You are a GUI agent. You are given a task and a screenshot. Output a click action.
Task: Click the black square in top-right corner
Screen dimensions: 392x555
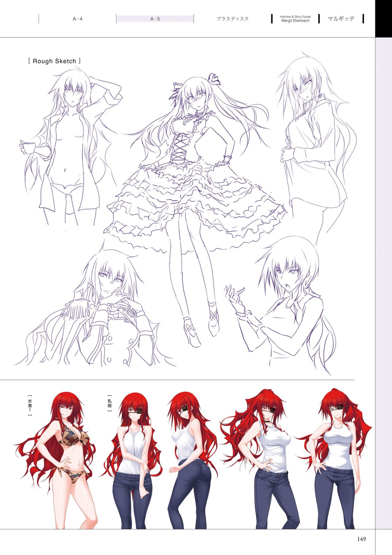[383, 18]
